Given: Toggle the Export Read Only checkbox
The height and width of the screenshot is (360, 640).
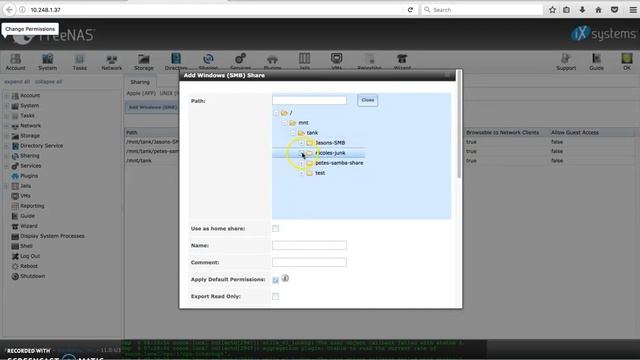Looking at the screenshot, I should [x=276, y=296].
